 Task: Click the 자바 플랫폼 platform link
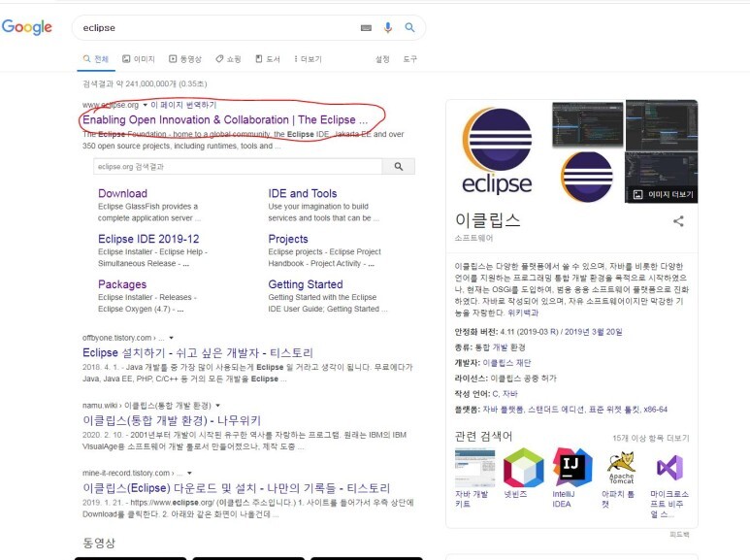(504, 410)
